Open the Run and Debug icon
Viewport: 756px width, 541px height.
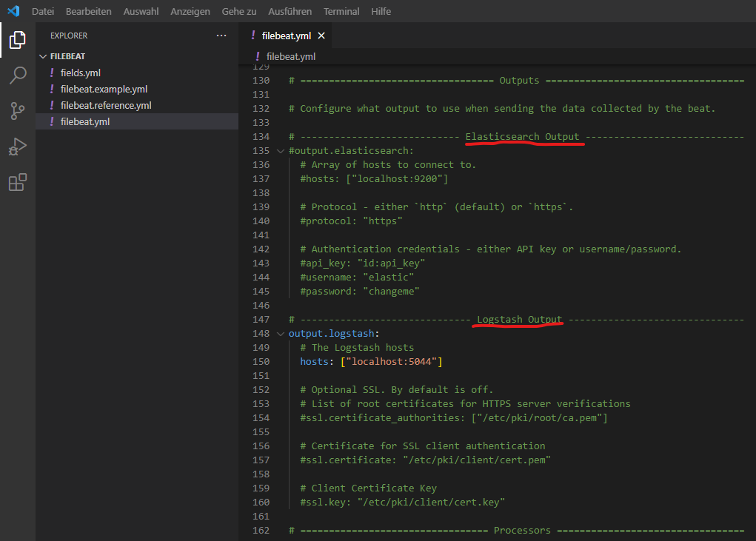point(18,147)
